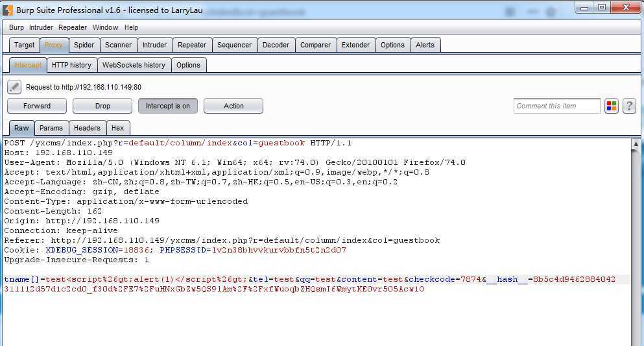
Task: Open the color highlight picker icon
Action: click(611, 106)
